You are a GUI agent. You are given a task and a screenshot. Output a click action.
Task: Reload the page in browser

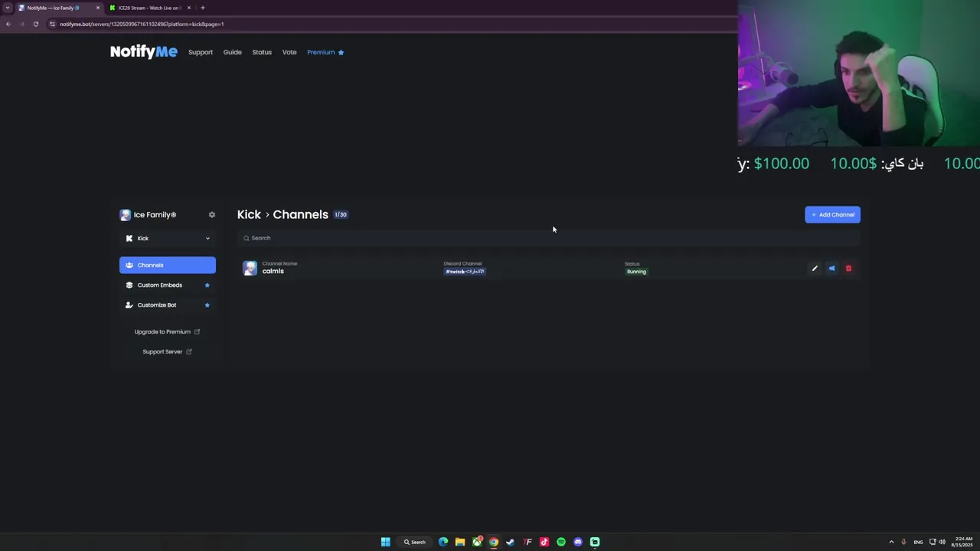tap(35, 24)
